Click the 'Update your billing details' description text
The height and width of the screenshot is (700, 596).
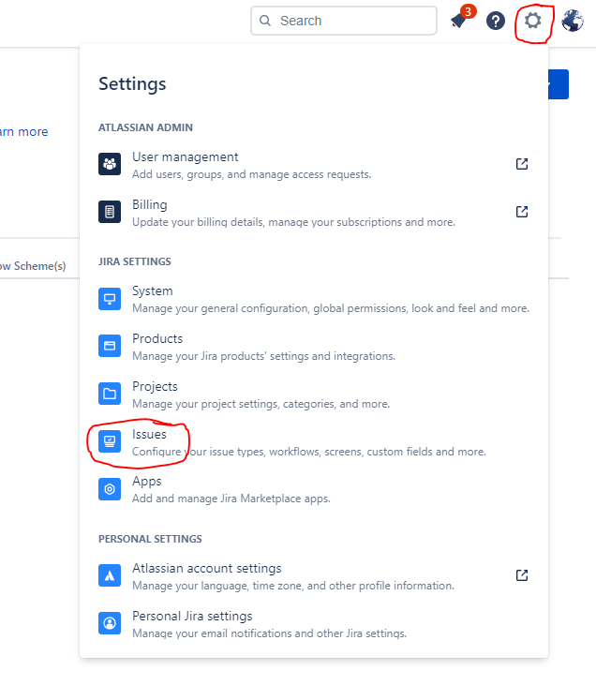(x=293, y=222)
